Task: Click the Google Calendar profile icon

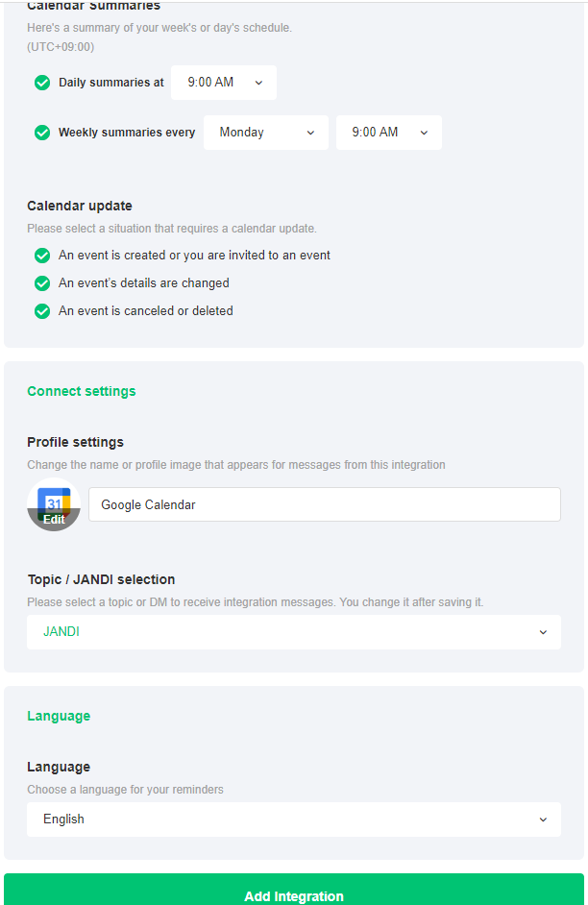Action: 54,500
